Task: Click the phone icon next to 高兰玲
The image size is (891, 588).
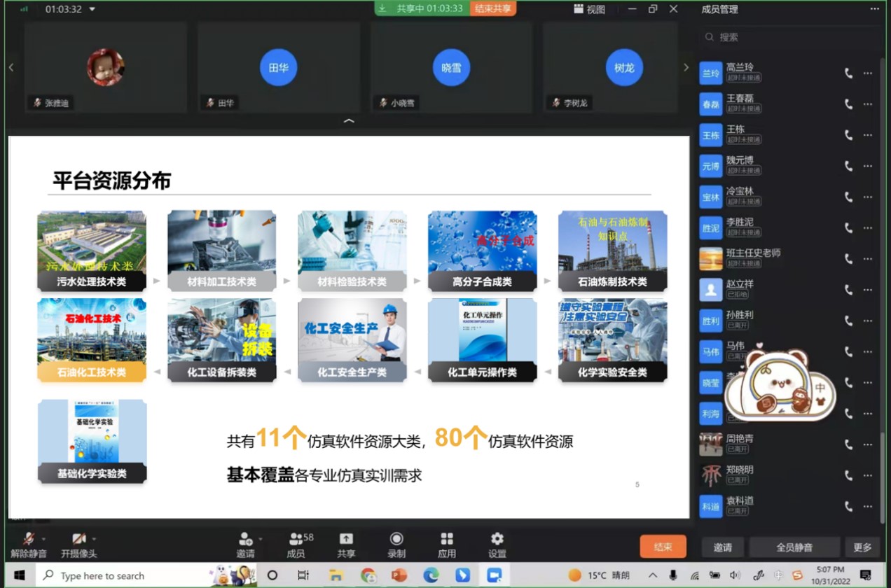Action: [x=848, y=73]
